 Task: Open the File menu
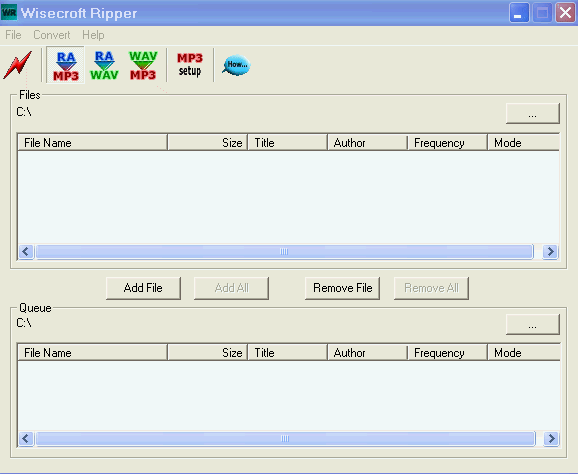point(13,35)
